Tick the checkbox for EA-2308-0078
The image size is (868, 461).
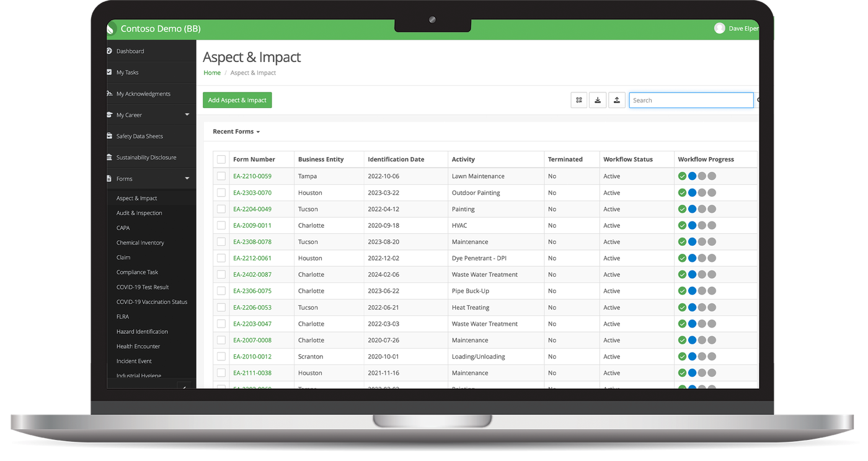click(221, 242)
